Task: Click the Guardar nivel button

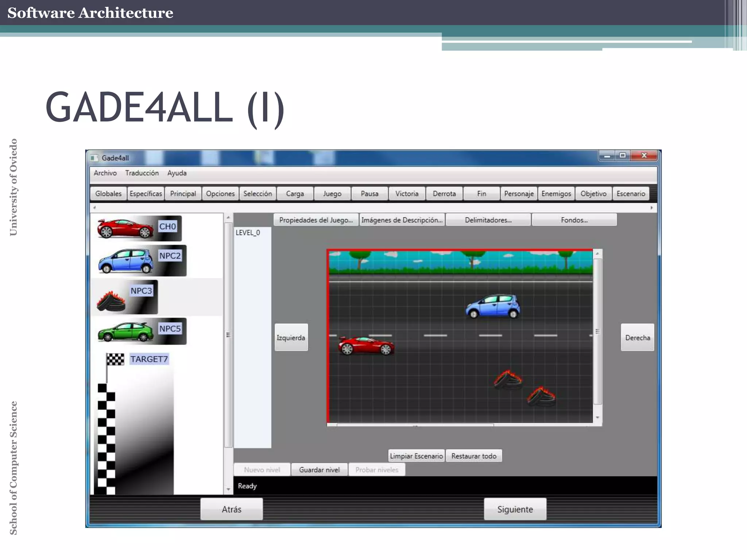Action: tap(320, 470)
